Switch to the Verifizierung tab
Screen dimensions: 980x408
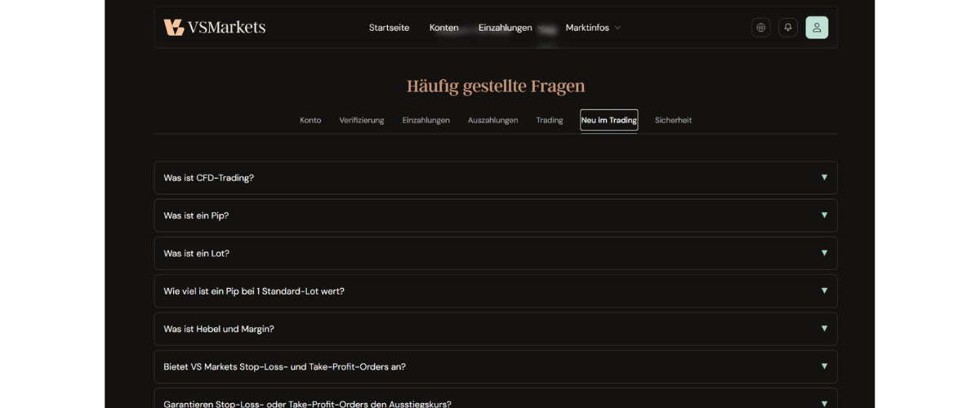[x=362, y=120]
